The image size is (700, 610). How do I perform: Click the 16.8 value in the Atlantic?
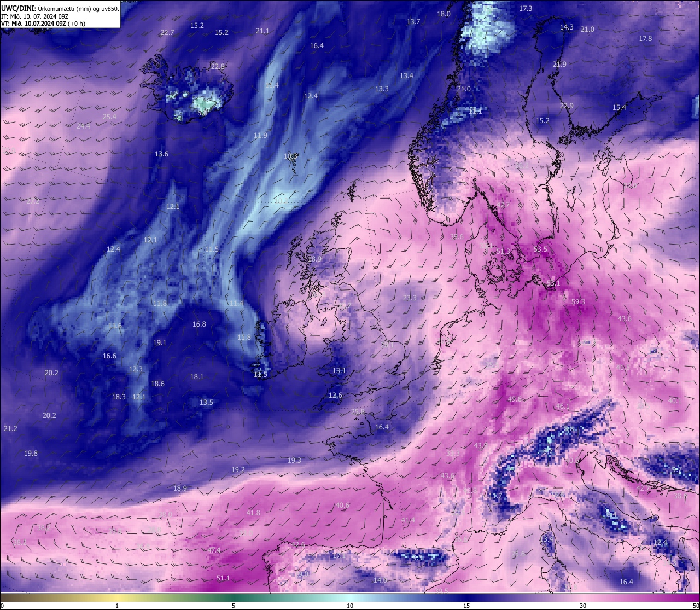[x=199, y=324]
